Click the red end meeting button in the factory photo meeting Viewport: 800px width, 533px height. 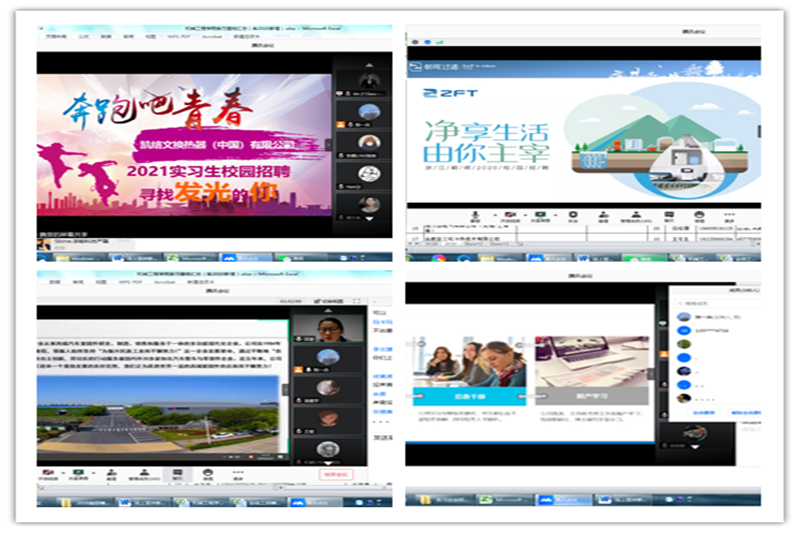pyautogui.click(x=336, y=475)
